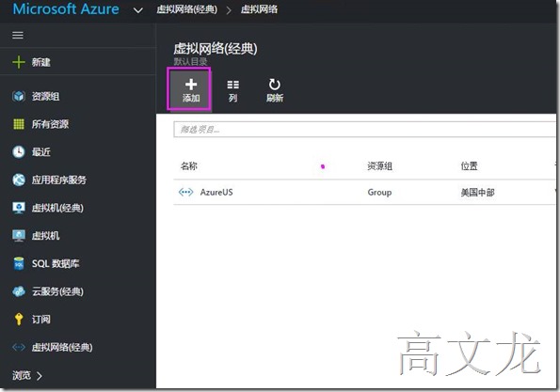Open 最近 clock icon
560x392 pixels.
click(x=19, y=151)
